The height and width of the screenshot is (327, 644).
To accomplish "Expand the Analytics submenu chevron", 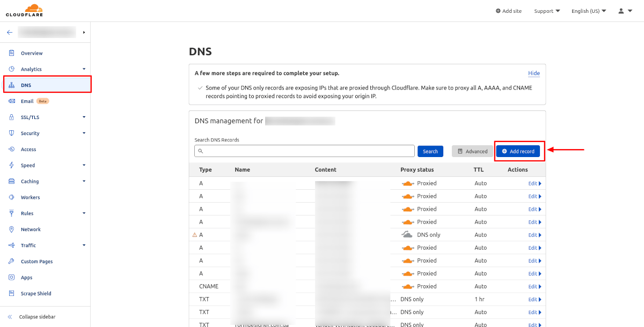I will coord(84,69).
